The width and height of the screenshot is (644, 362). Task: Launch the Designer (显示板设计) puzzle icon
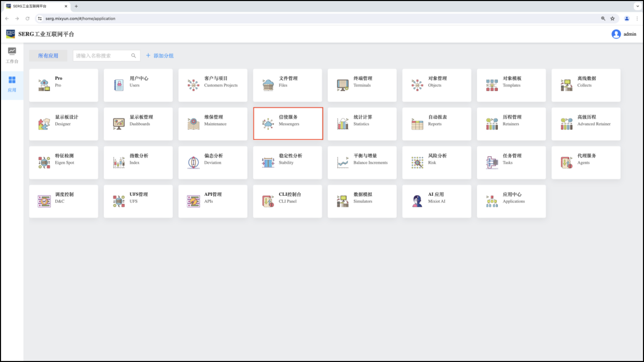click(44, 124)
